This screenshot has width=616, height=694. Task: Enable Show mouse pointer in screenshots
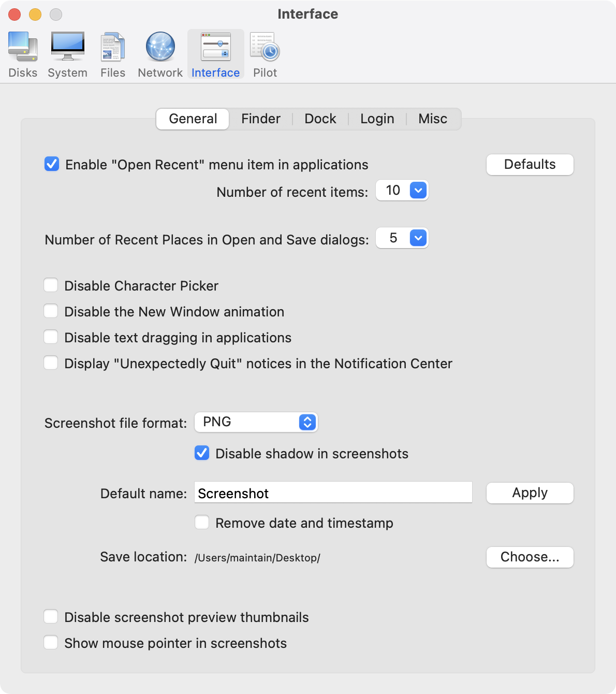pos(51,643)
